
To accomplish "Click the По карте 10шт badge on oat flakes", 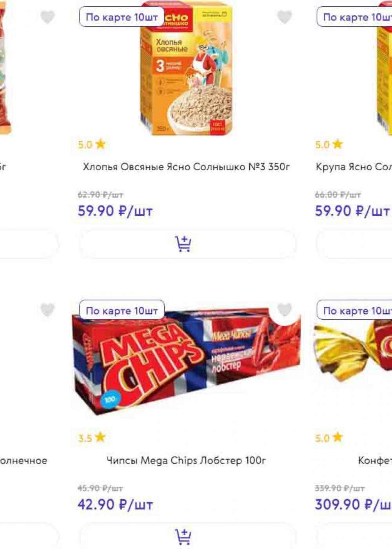I will 122,17.
